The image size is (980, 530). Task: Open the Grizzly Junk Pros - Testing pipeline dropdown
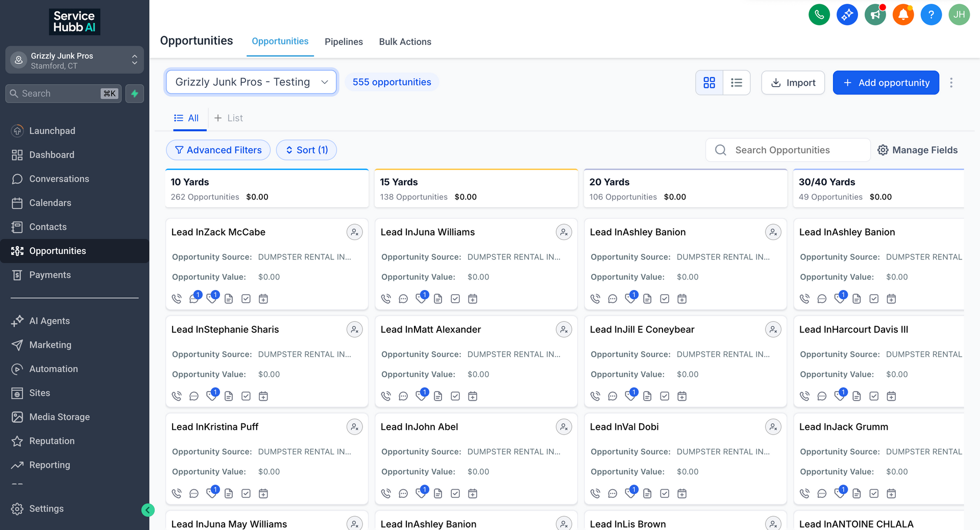point(251,82)
